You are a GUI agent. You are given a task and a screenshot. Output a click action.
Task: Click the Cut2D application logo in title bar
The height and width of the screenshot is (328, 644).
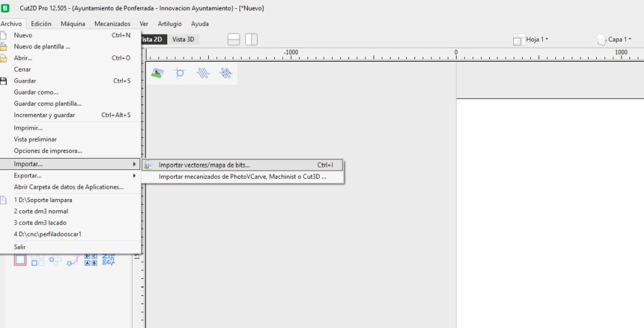(5, 8)
